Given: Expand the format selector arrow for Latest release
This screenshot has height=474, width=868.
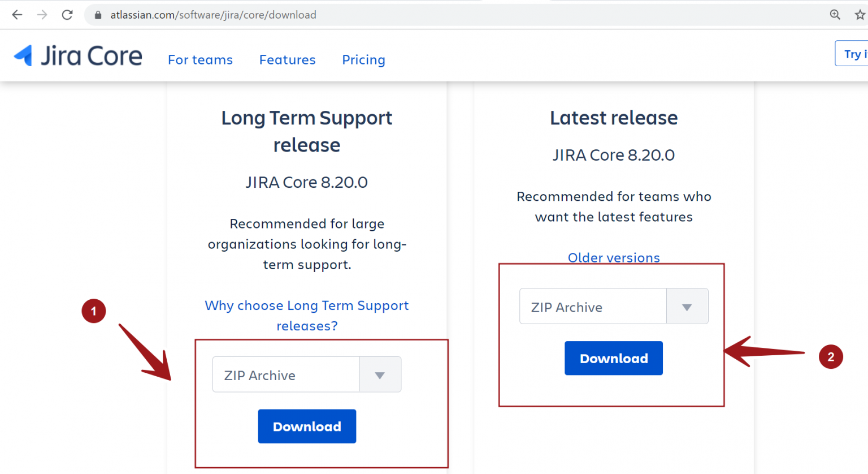Looking at the screenshot, I should 687,306.
